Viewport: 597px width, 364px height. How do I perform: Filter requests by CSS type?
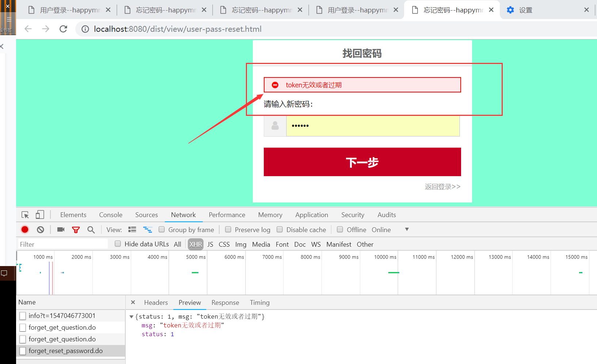tap(224, 244)
